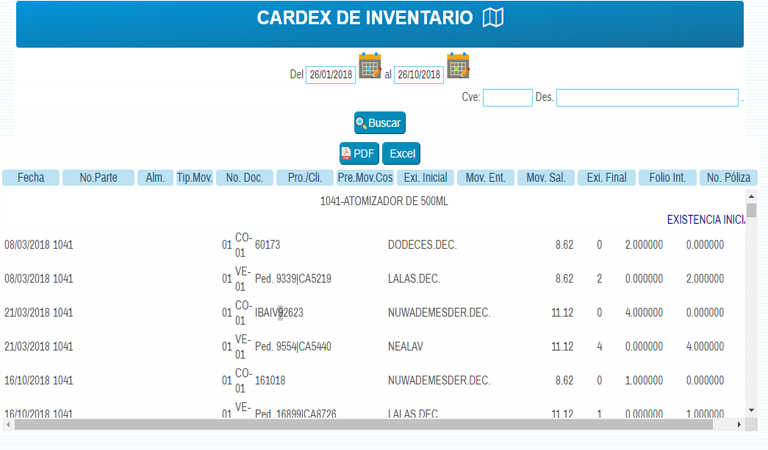768x450 pixels.
Task: Click the vertical scrollbar down arrow
Action: (x=751, y=410)
